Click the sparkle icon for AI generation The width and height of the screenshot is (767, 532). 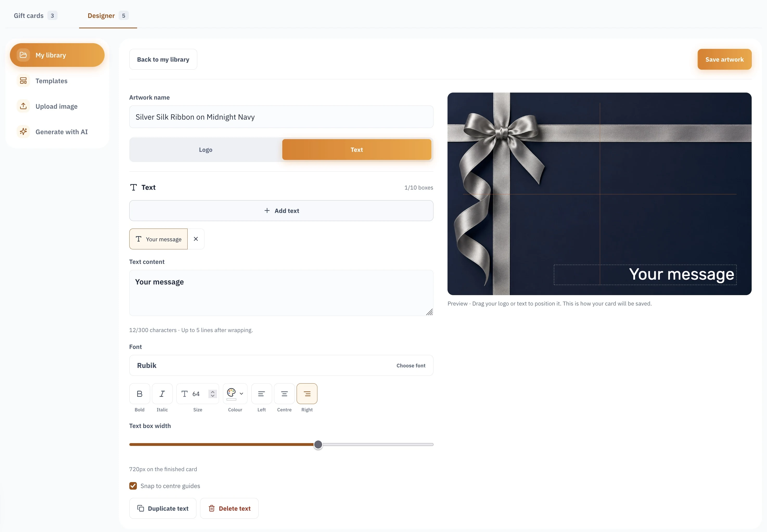(x=23, y=132)
